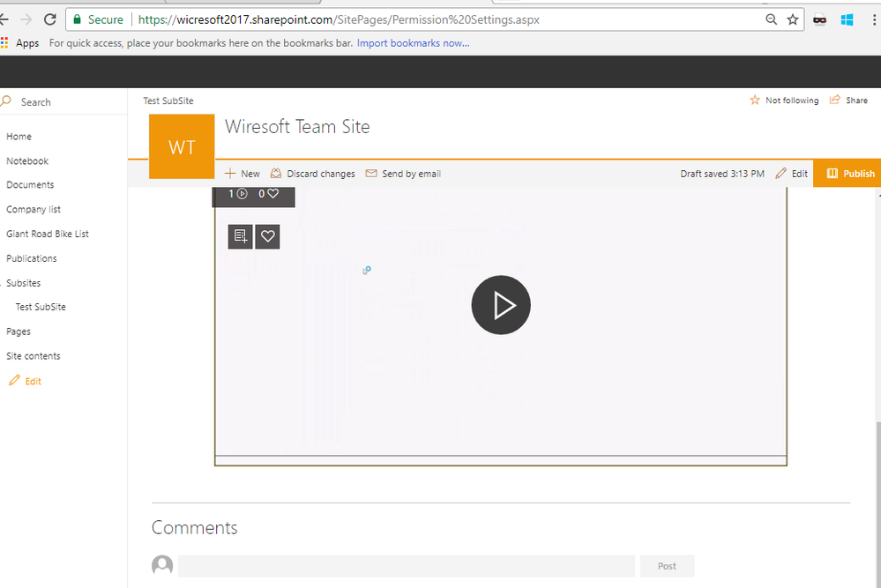Open Subsites in navigation
The width and height of the screenshot is (881, 588).
24,283
